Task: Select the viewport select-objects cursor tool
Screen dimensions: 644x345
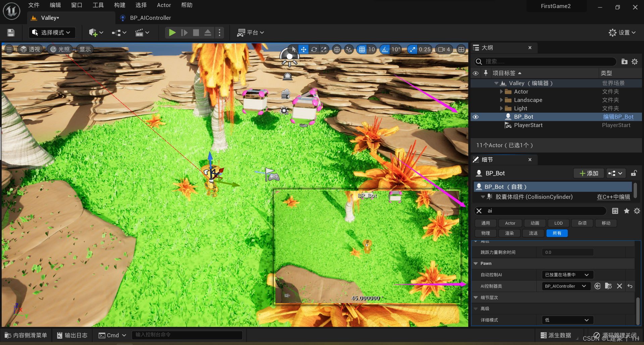Action: pyautogui.click(x=294, y=49)
